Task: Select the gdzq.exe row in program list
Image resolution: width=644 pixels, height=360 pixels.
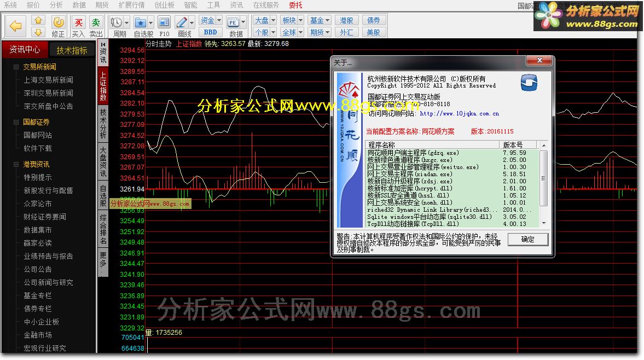Action: coord(452,153)
